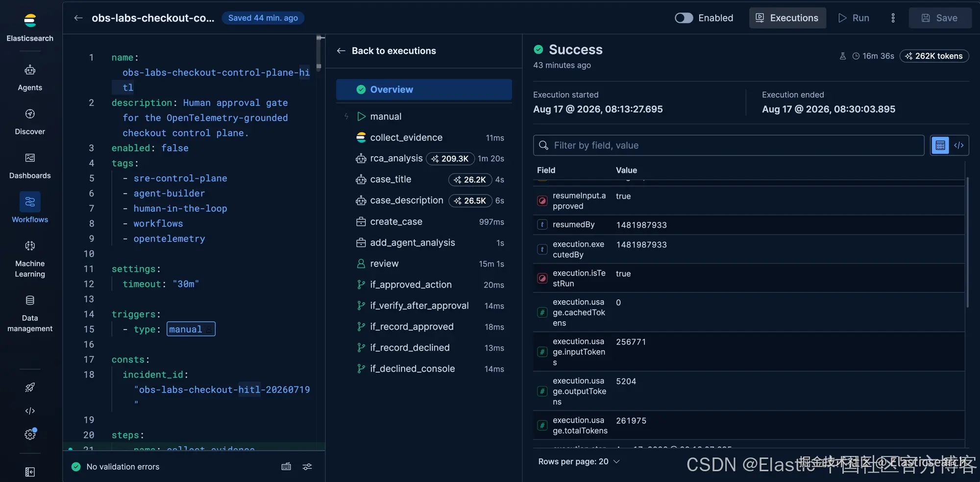Select Workflows in the sidebar
The width and height of the screenshot is (980, 482).
30,208
